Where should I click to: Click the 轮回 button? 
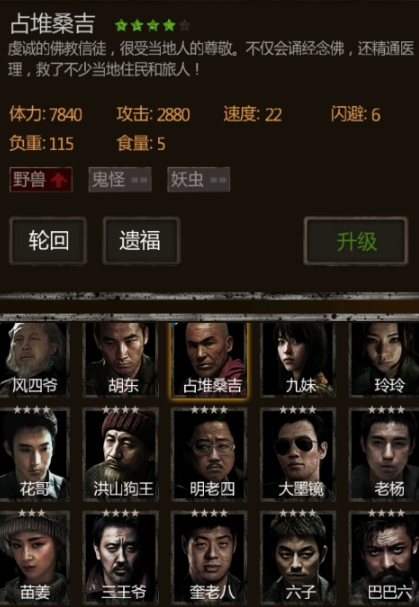[48, 240]
